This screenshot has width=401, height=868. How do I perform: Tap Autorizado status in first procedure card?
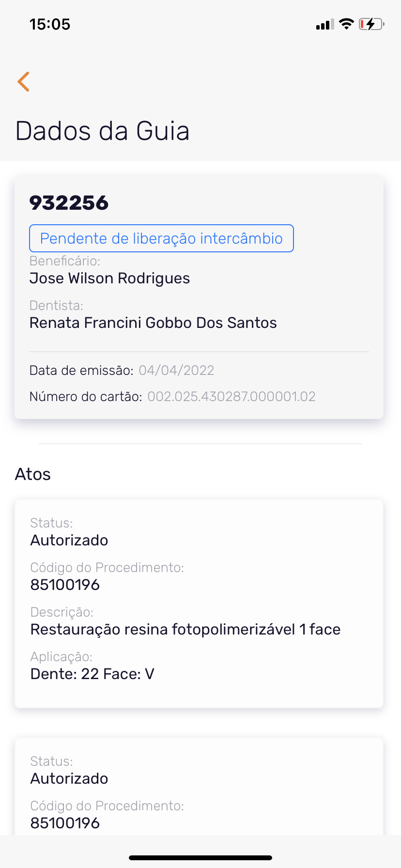69,541
